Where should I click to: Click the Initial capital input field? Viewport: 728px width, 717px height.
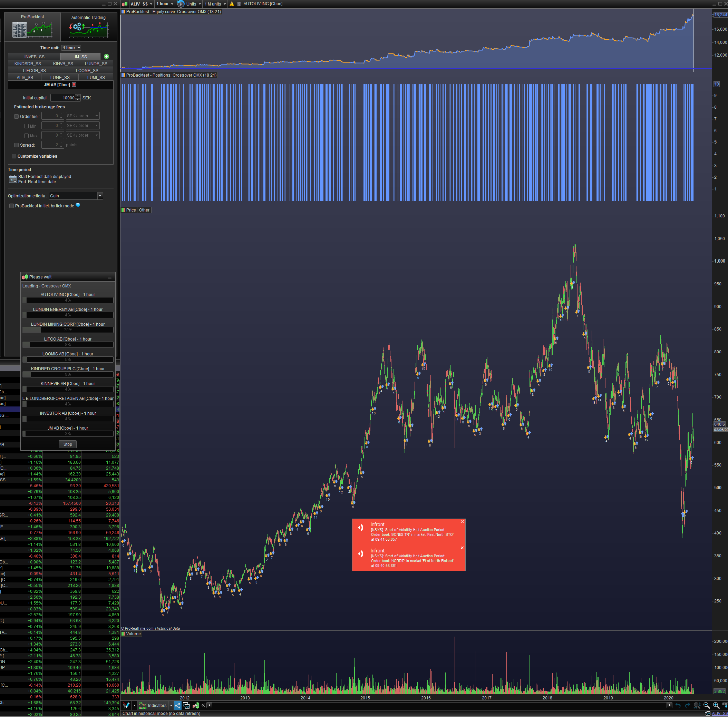pyautogui.click(x=63, y=98)
